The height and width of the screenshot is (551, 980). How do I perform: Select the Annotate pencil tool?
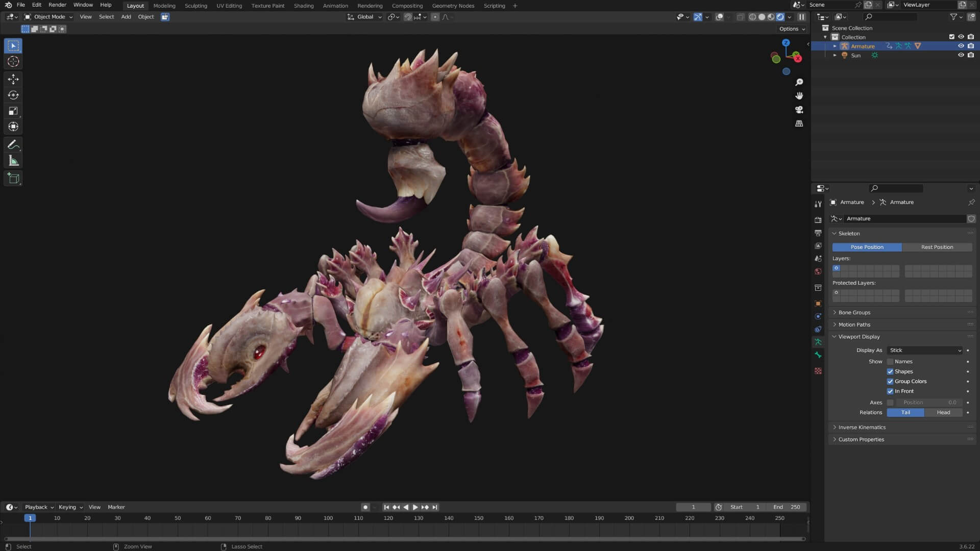13,145
